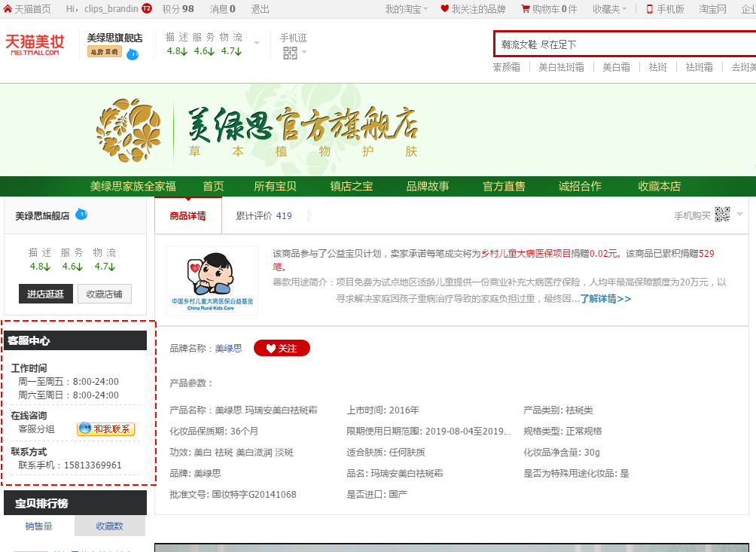The image size is (756, 552).
Task: Expand the 手机逛 dropdown arrow
Action: pyautogui.click(x=304, y=51)
